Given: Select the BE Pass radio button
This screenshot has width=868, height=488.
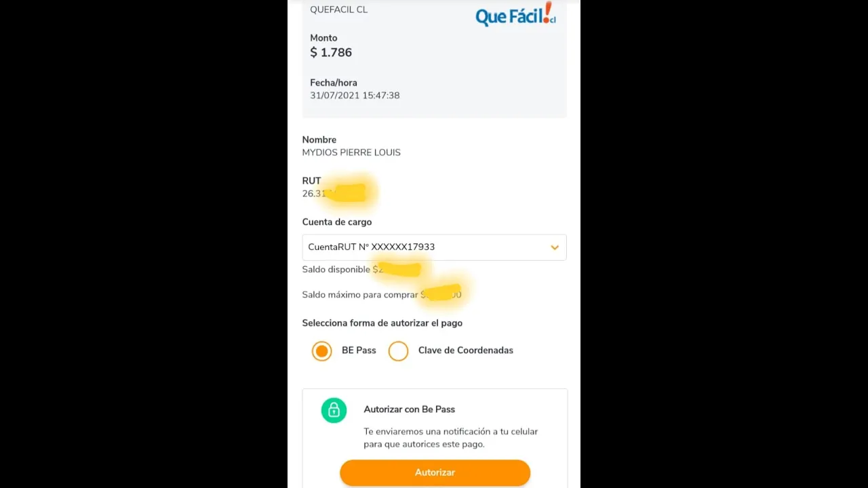Looking at the screenshot, I should point(321,350).
